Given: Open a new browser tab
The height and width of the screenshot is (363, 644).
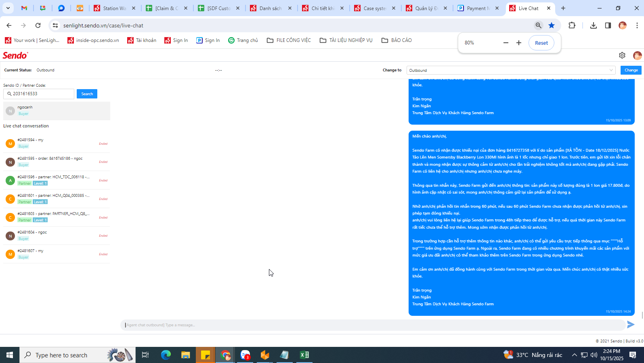Looking at the screenshot, I should coord(563,8).
